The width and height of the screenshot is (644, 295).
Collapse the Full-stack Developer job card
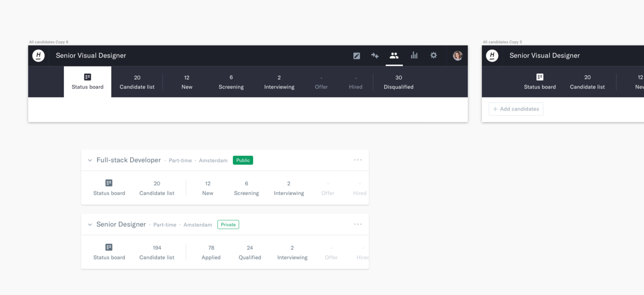(x=90, y=160)
